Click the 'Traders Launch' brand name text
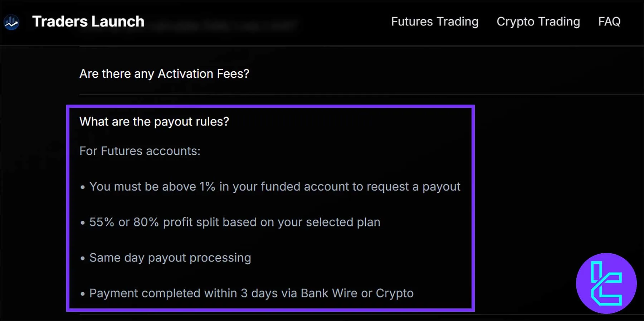 [88, 21]
